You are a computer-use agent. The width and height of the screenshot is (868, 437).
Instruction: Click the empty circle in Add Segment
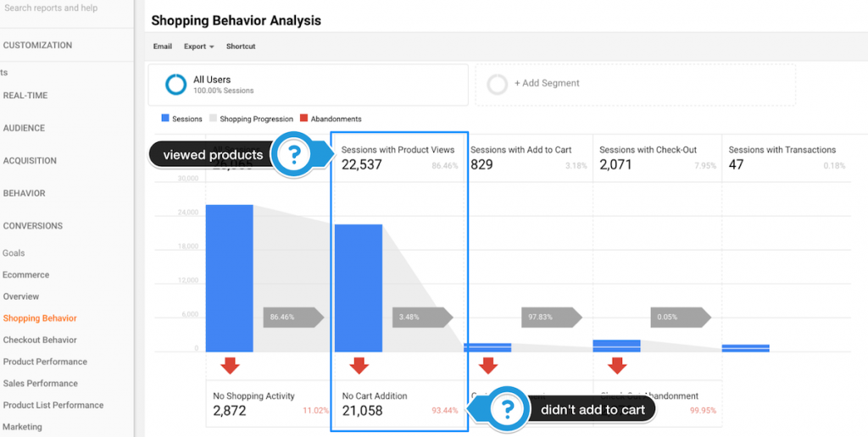pos(498,84)
